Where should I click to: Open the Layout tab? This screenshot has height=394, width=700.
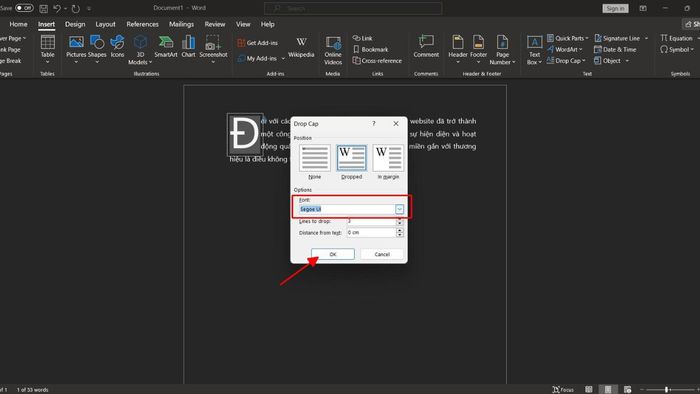coord(105,24)
